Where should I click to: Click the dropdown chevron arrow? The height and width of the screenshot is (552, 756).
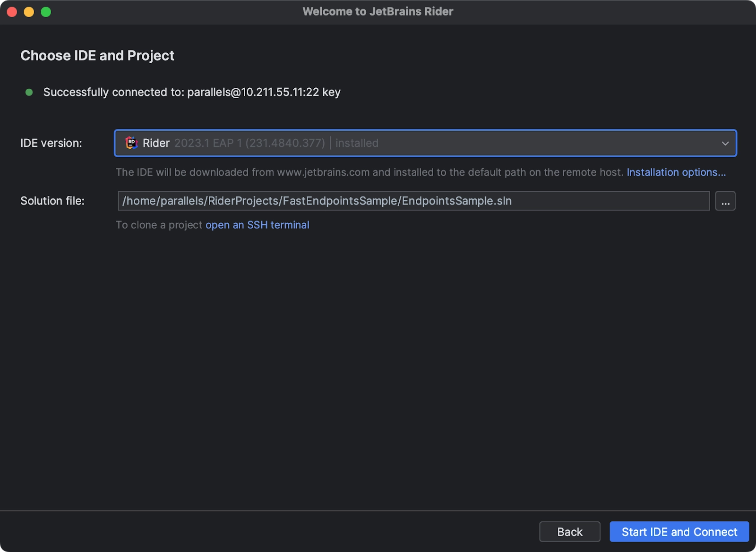pos(725,143)
